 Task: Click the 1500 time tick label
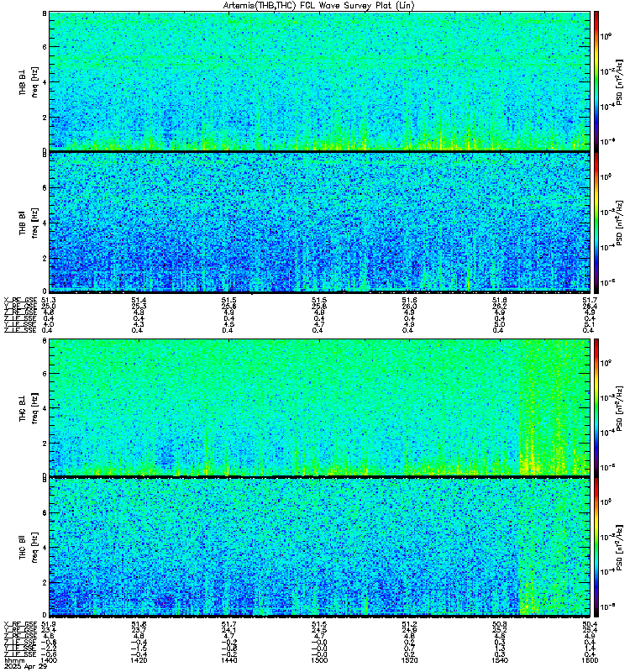pos(319,660)
